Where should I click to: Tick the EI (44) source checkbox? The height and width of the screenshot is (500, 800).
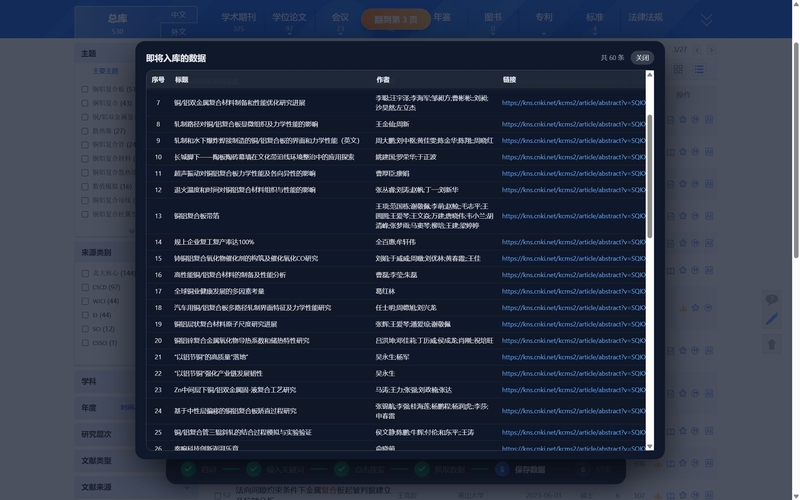(x=85, y=315)
